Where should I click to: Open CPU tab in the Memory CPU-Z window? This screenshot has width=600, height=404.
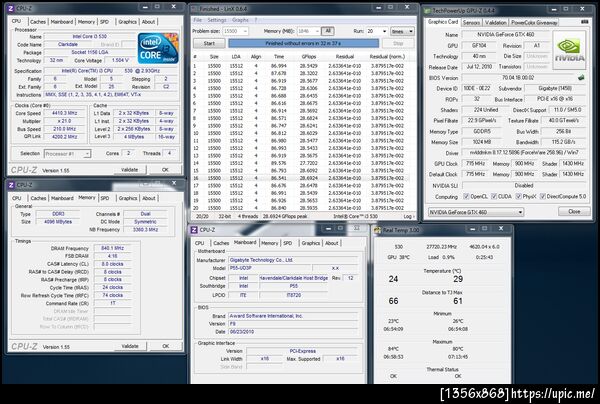[x=16, y=198]
